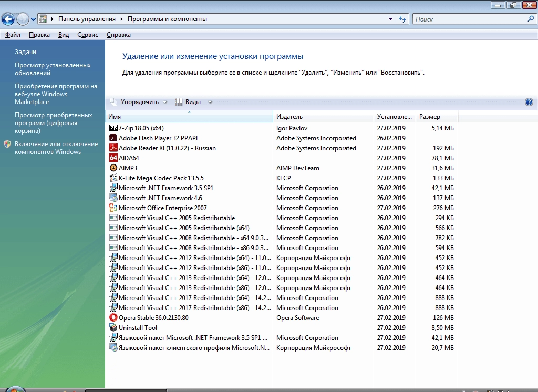Click the Control Panel icon in address bar
Viewport: 538px width, 392px height.
[x=43, y=19]
